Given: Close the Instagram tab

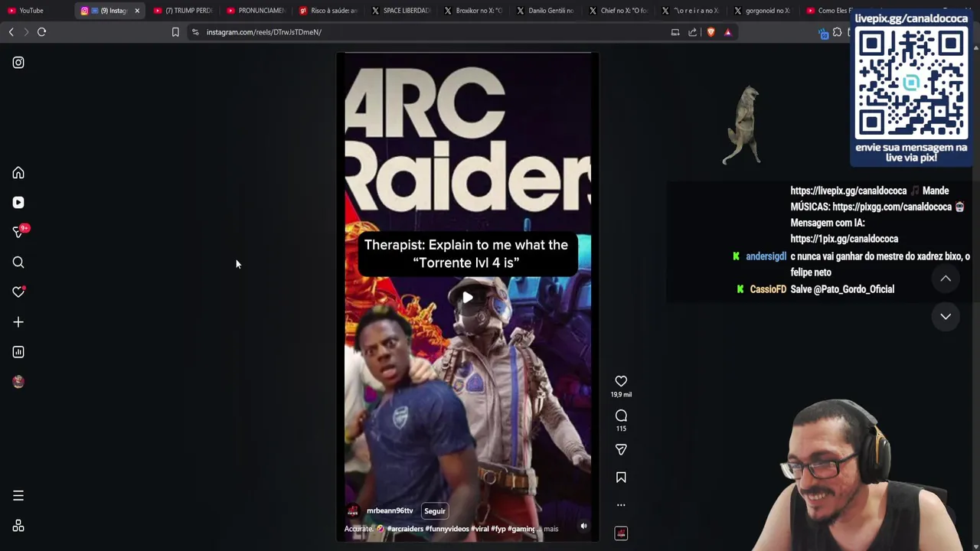Looking at the screenshot, I should [137, 11].
